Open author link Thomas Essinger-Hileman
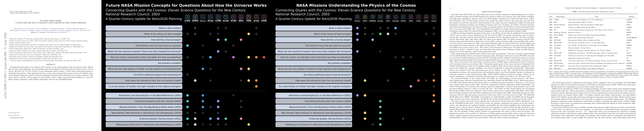The image size is (644, 131). coord(76,29)
